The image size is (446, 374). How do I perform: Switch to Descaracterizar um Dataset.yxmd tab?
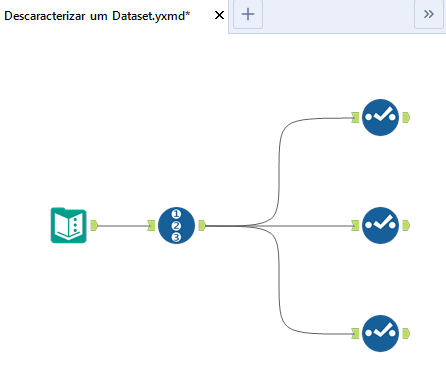(97, 16)
